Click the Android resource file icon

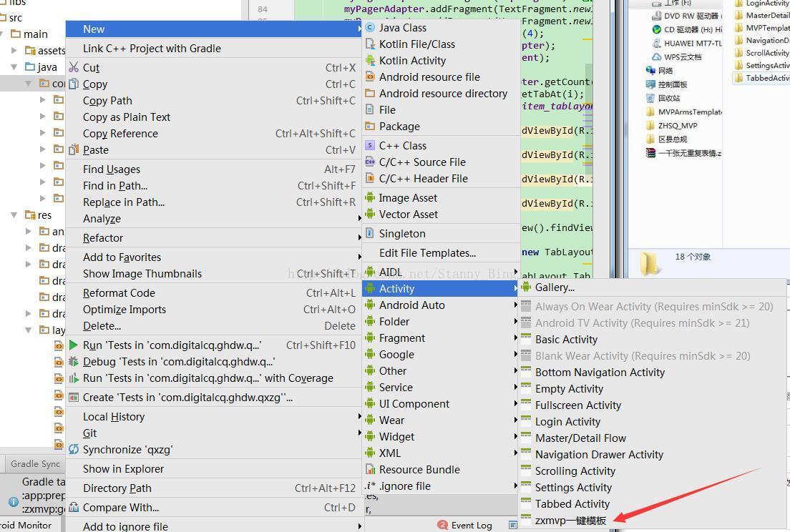[370, 77]
